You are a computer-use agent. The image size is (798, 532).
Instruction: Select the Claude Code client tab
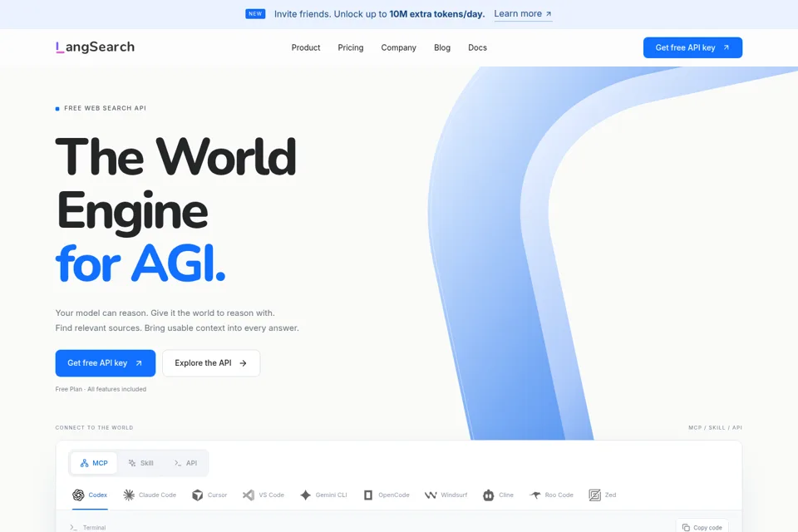[x=150, y=495]
